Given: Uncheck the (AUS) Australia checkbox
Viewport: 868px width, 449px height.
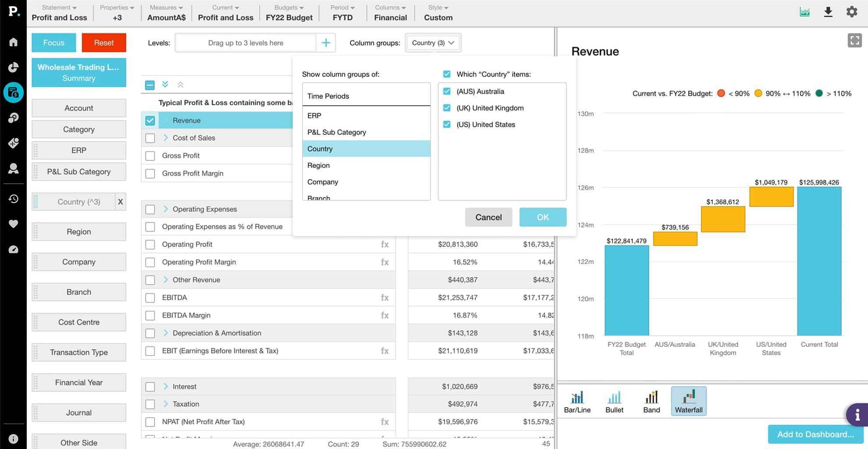Looking at the screenshot, I should (x=447, y=91).
